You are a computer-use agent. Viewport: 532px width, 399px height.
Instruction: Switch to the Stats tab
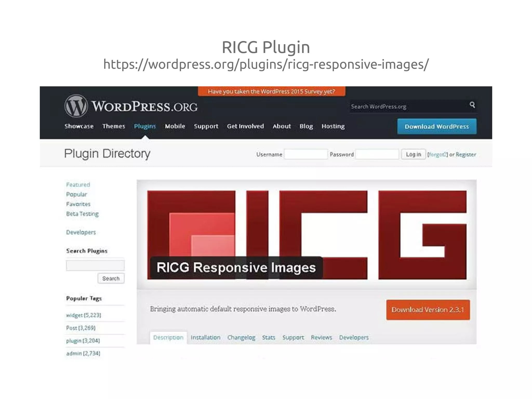tap(269, 337)
